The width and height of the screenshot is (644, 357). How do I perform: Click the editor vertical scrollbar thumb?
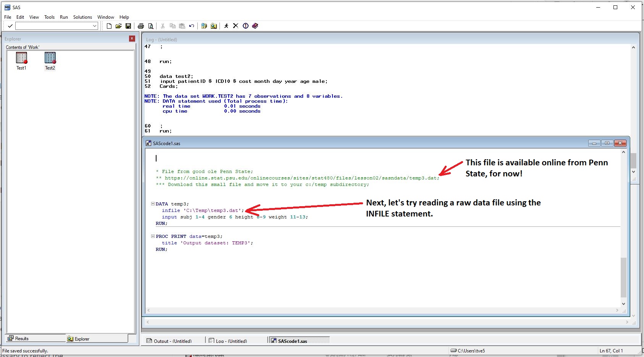click(623, 277)
